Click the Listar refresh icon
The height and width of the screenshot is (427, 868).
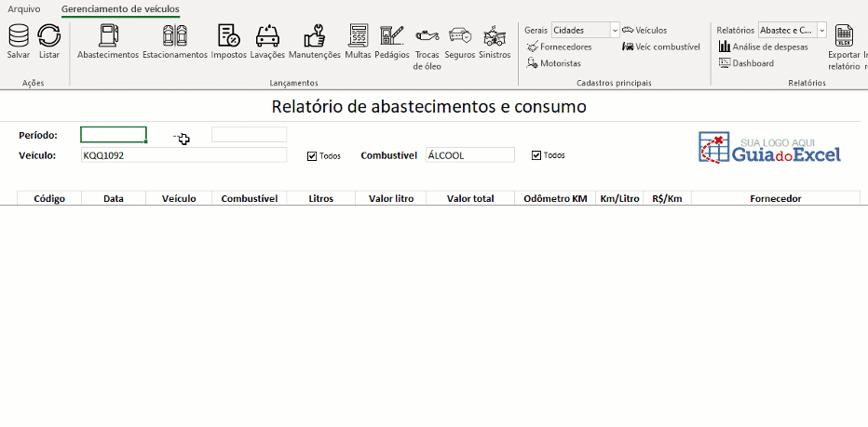[x=49, y=36]
